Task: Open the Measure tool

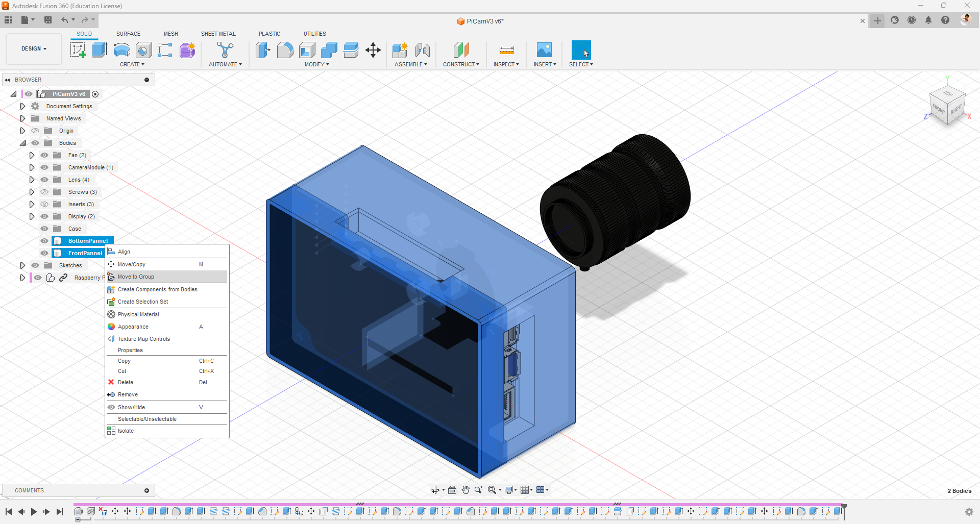Action: point(506,50)
